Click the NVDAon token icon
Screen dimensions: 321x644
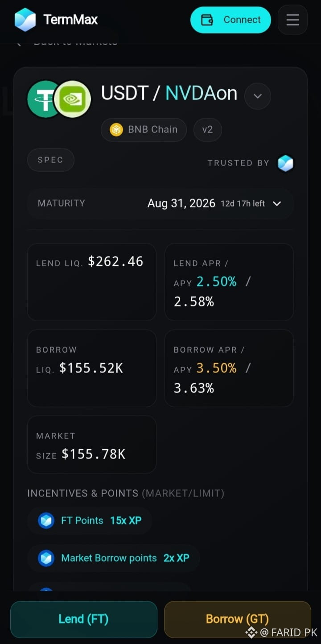coord(73,99)
